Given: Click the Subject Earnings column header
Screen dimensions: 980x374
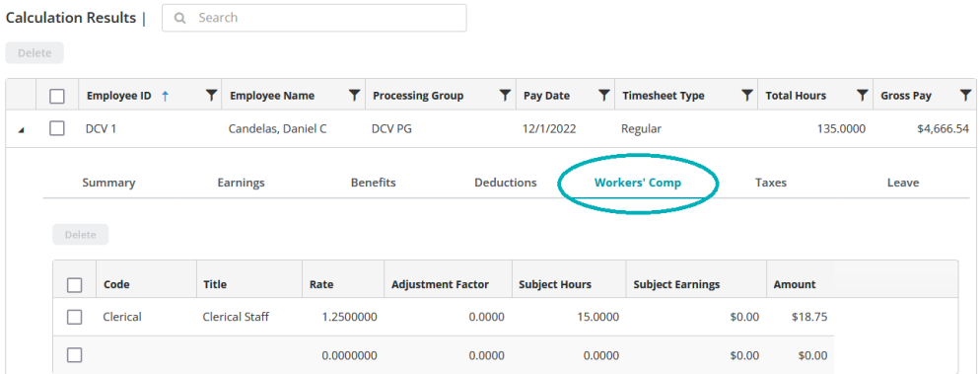Looking at the screenshot, I should (x=676, y=284).
